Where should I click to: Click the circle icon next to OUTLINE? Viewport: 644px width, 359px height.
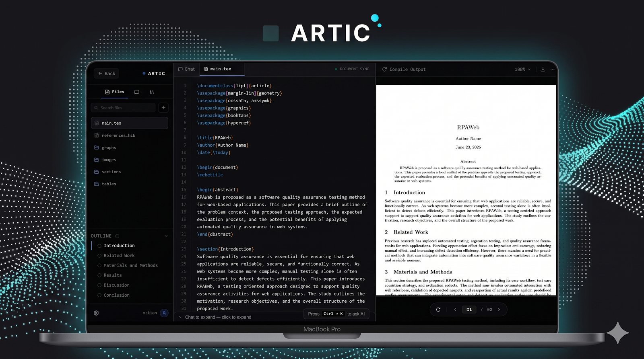(x=117, y=236)
